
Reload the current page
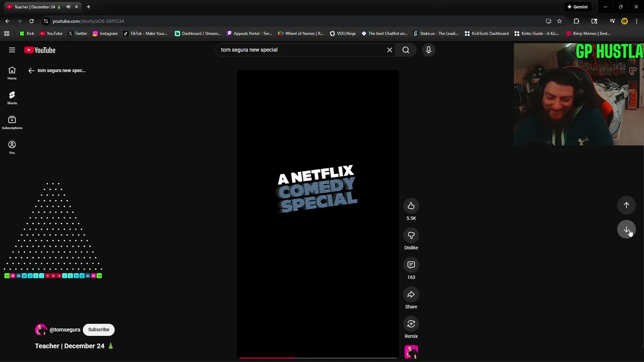[31, 21]
